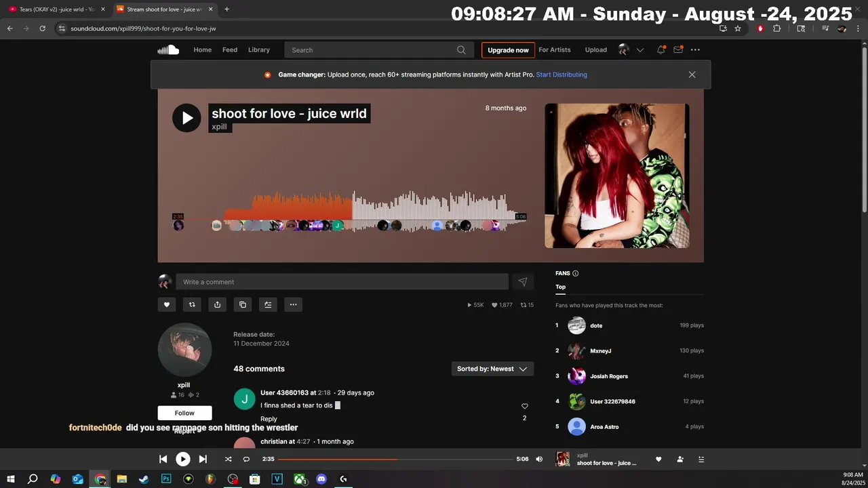Go to Home
The image size is (868, 488).
(x=202, y=49)
